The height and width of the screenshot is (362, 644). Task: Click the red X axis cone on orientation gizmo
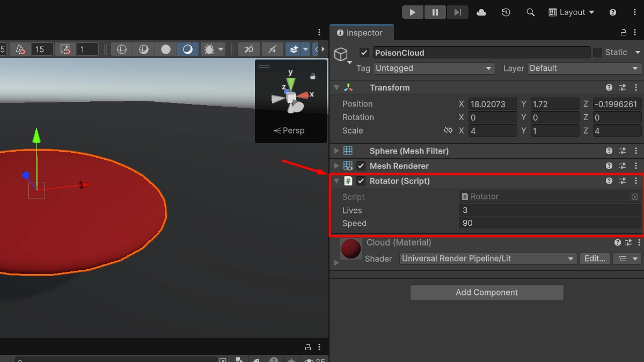pos(303,95)
